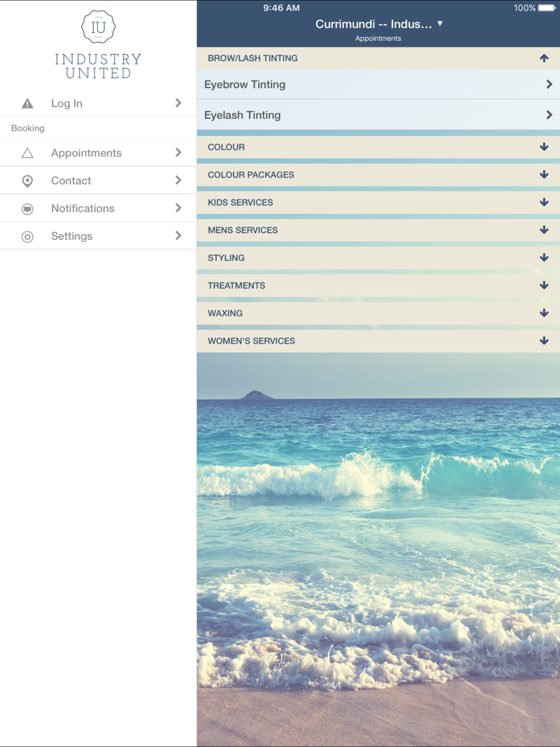Click the BROW/LASH TINTING header text
560x747 pixels.
point(253,58)
